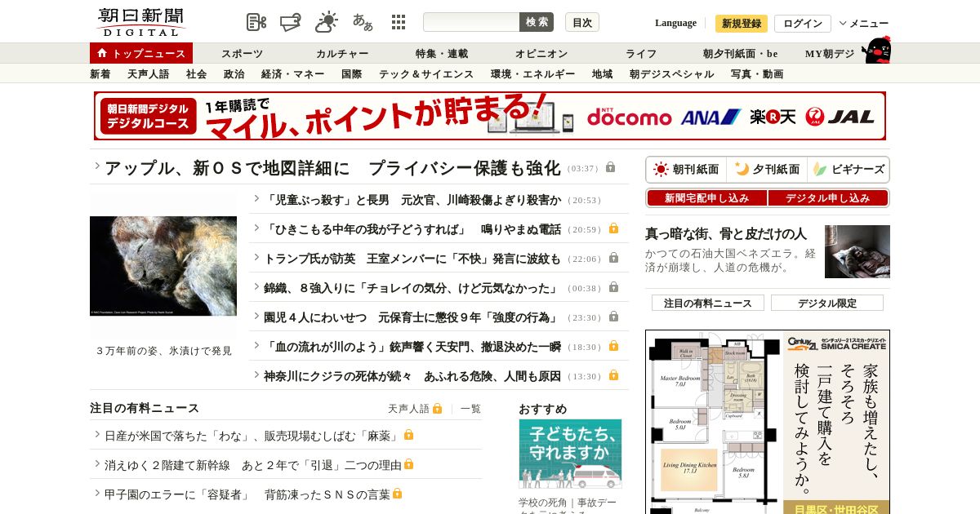980x514 pixels.
Task: Click lock icon next to 天声人語 link
Action: (x=438, y=408)
